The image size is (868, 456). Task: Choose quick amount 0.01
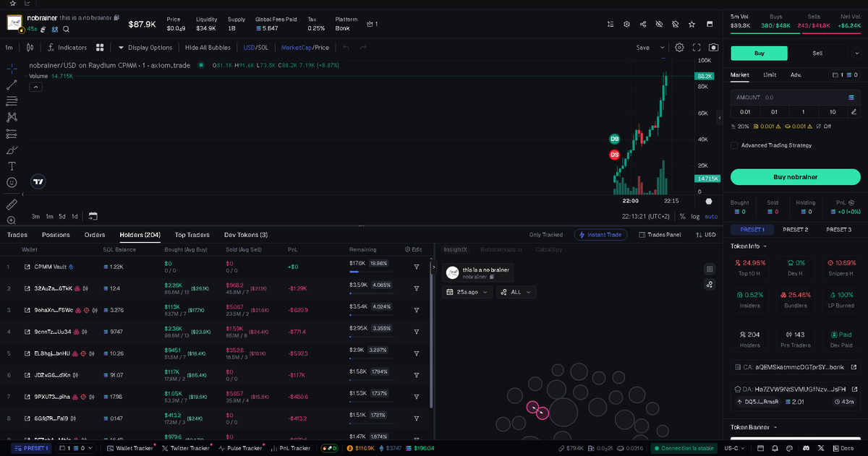(x=746, y=112)
